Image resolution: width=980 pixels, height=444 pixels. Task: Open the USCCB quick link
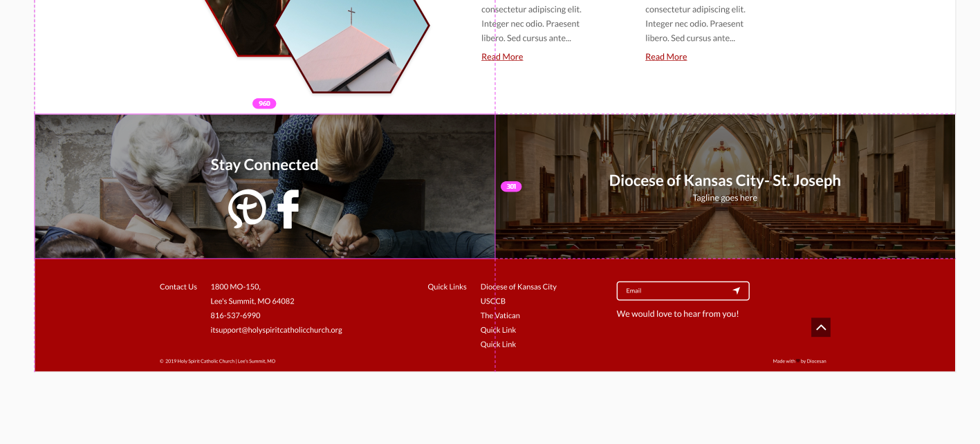tap(492, 302)
